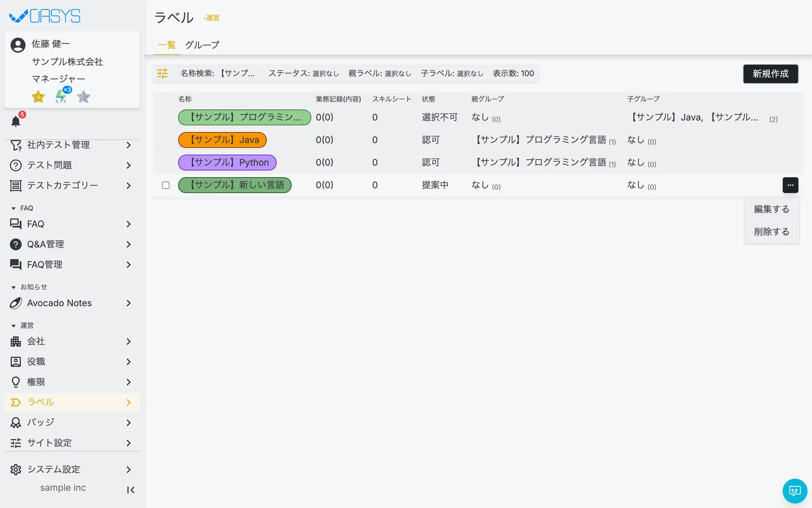Viewport: 812px width, 508px height.
Task: Expand the 社内テスト管理 chevron
Action: (x=129, y=145)
